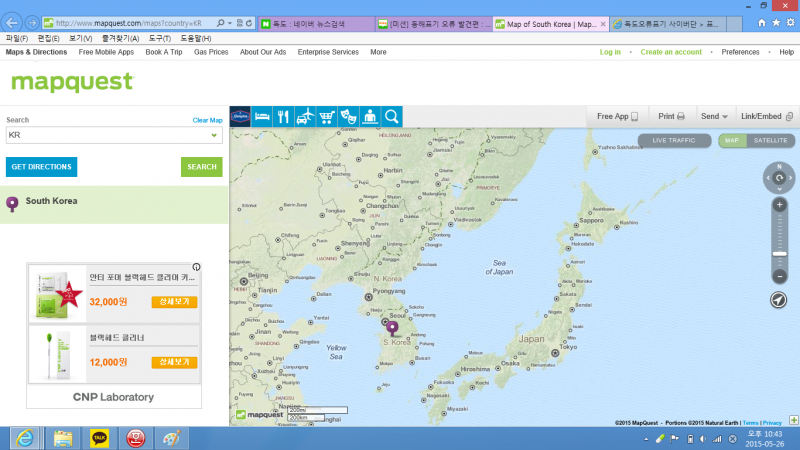Click the shopping cart icon
This screenshot has width=800, height=450.
(327, 116)
